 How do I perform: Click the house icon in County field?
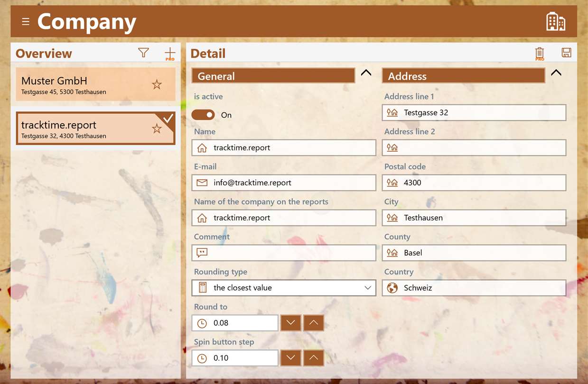pos(392,253)
